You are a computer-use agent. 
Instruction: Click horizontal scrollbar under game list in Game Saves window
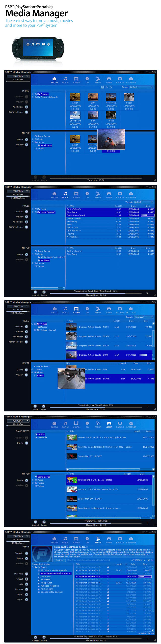pos(110,469)
